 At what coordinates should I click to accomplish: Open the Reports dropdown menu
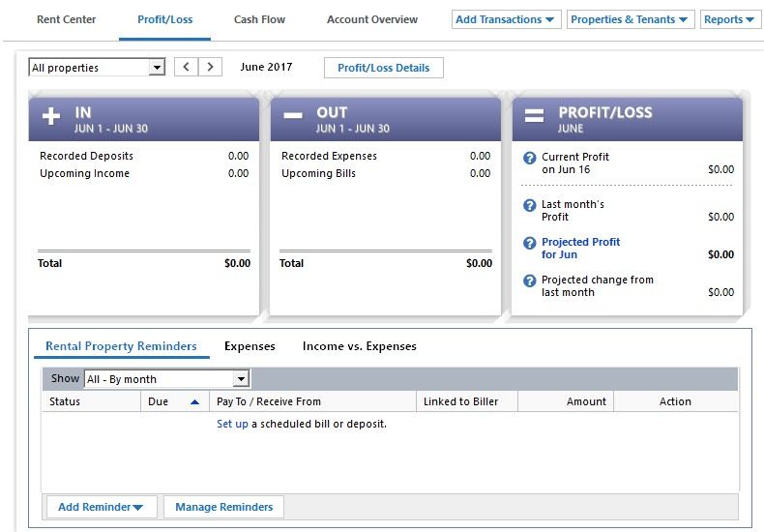(x=729, y=19)
